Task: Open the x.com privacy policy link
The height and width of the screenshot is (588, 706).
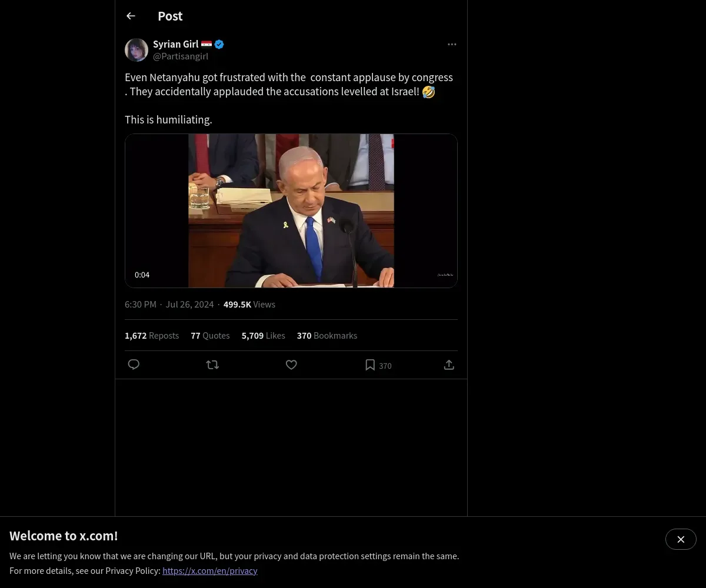Action: [x=210, y=571]
